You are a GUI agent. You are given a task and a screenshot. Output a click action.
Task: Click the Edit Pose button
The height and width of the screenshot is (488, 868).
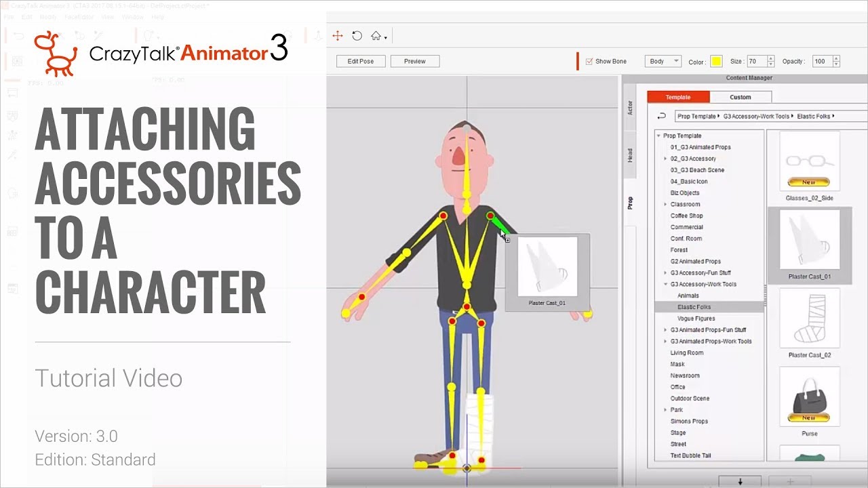[x=361, y=61]
